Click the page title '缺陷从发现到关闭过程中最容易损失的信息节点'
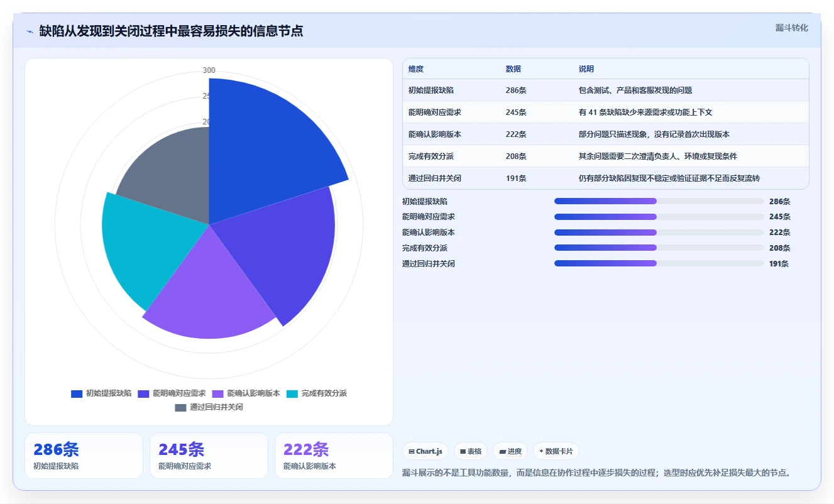 (x=171, y=31)
